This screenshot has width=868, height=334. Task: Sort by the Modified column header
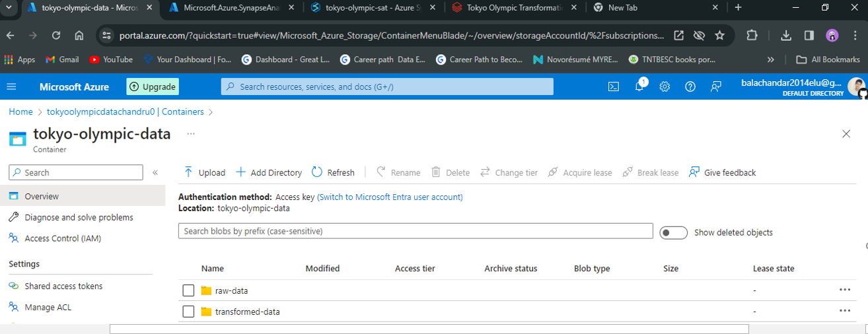coord(322,269)
